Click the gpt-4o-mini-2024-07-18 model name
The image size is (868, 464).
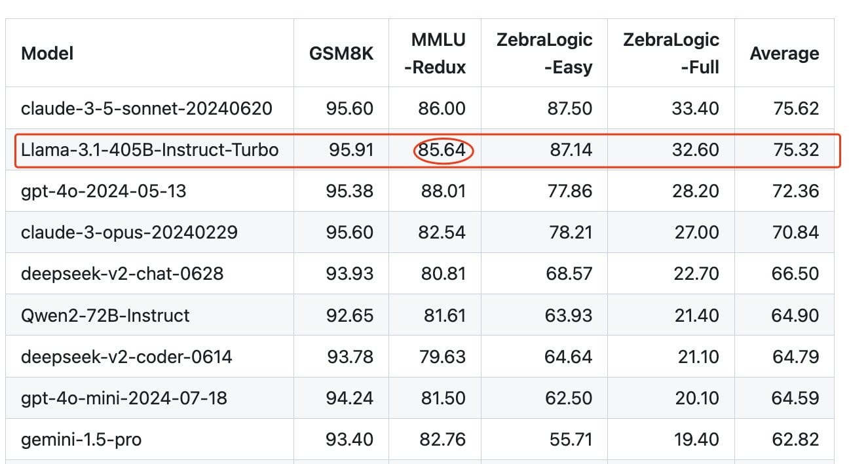(124, 398)
